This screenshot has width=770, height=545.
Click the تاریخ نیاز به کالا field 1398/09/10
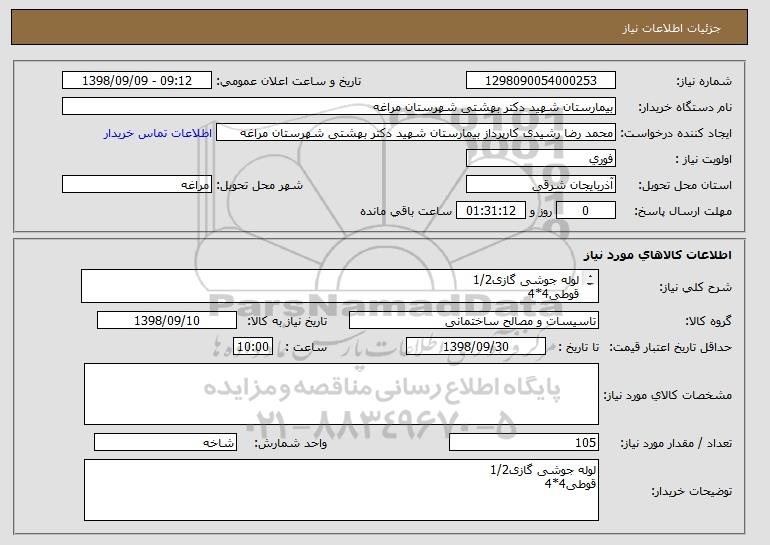(x=167, y=321)
